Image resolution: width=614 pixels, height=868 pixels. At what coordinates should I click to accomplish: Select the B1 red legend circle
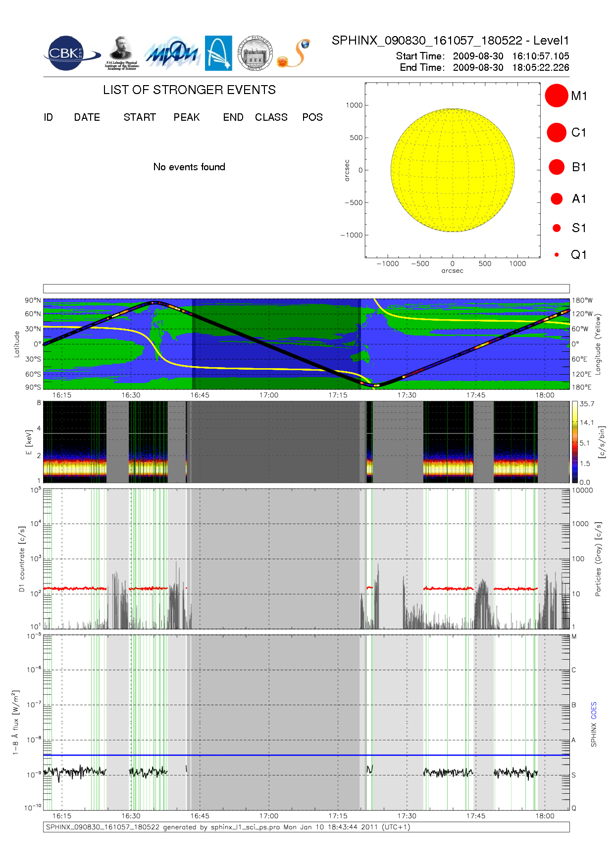[557, 167]
